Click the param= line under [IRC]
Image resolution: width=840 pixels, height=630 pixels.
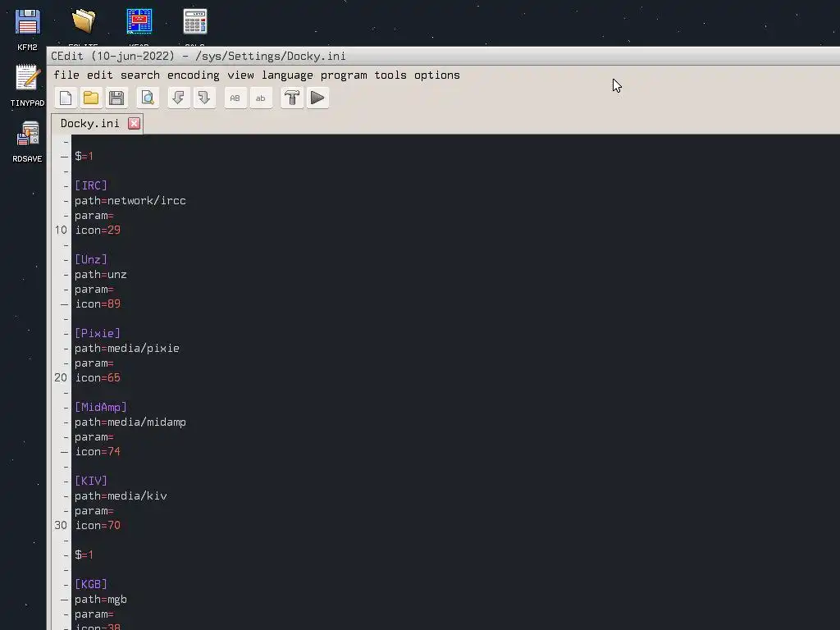94,216
